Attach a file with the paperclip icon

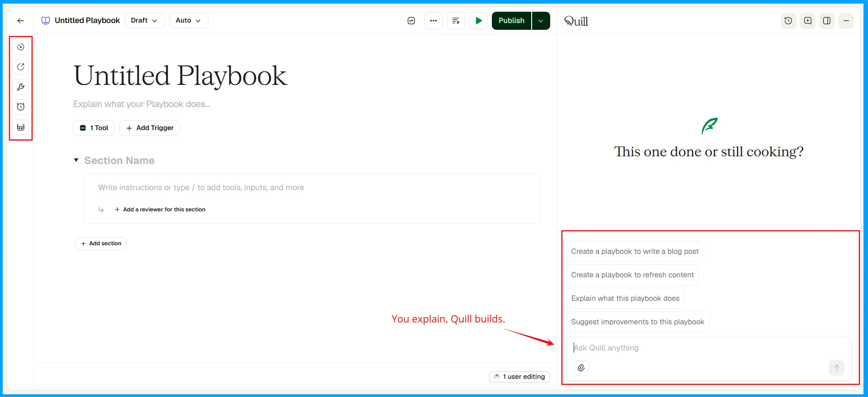pyautogui.click(x=581, y=368)
